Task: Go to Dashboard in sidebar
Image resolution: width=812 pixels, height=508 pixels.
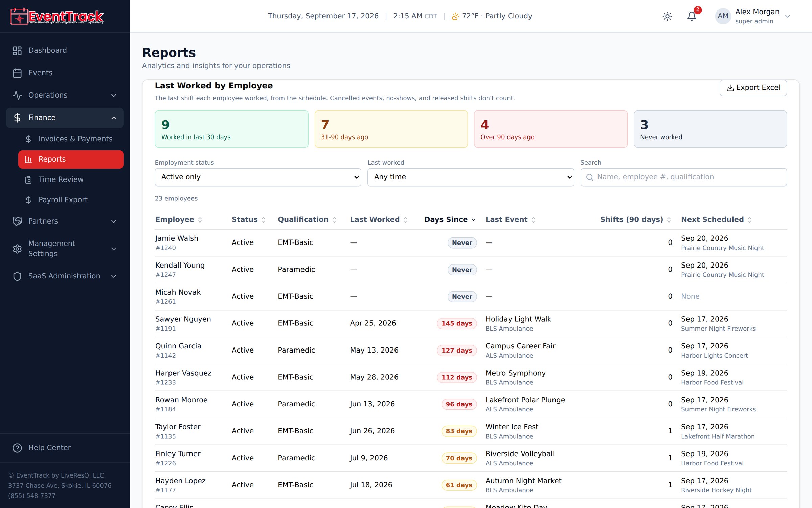Action: coord(65,50)
